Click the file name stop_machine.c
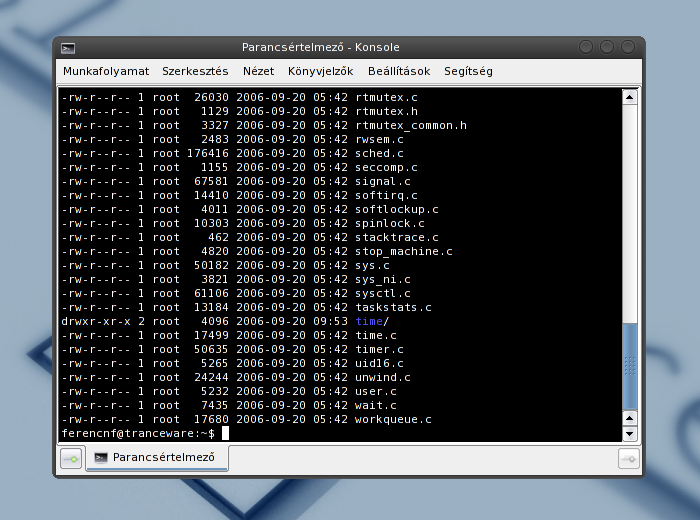 404,251
